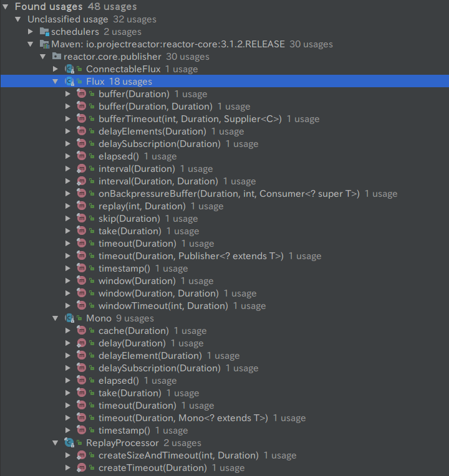This screenshot has height=476, width=449.
Task: Click the ReplayProcessor class icon
Action: pyautogui.click(x=70, y=443)
